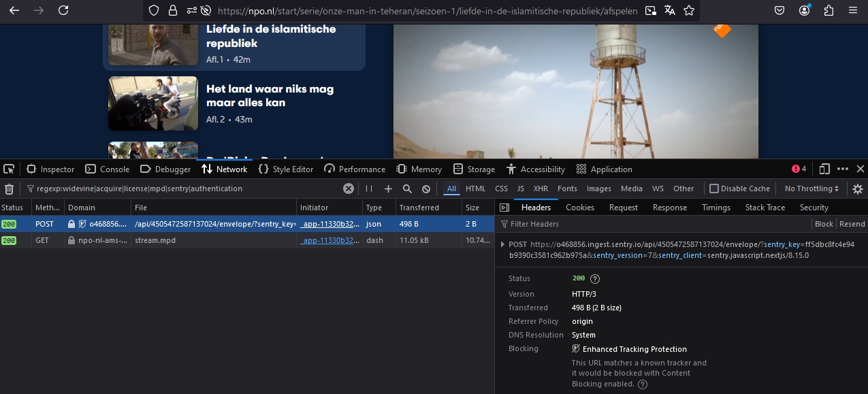Open the No Throttling dropdown

811,188
